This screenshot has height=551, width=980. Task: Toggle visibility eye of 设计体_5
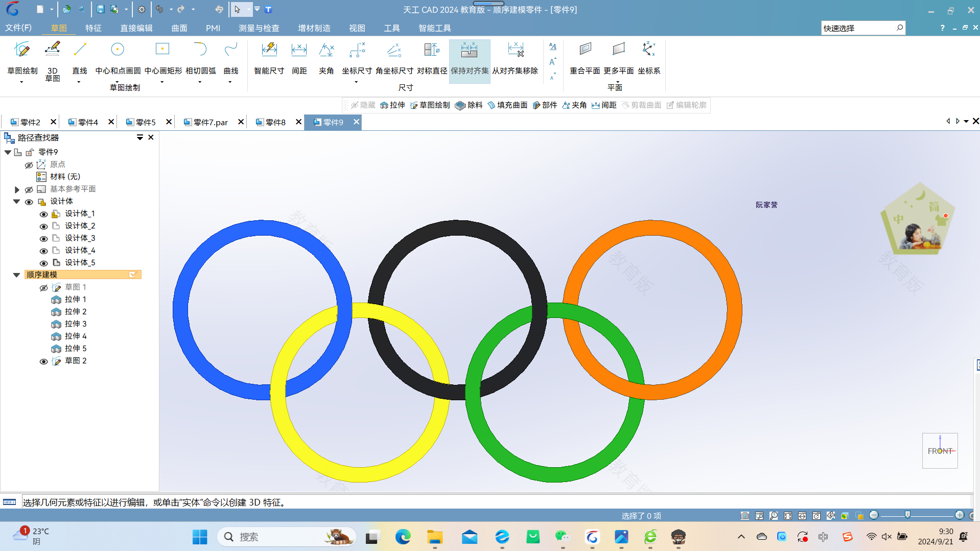click(x=44, y=263)
